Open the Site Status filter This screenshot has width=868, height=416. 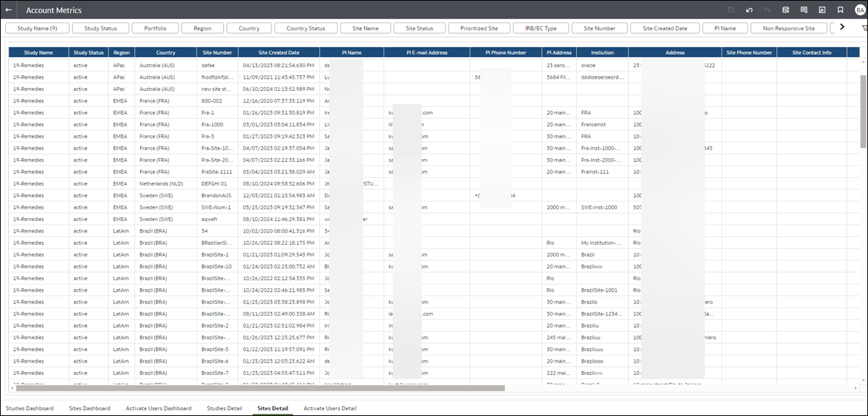[420, 28]
